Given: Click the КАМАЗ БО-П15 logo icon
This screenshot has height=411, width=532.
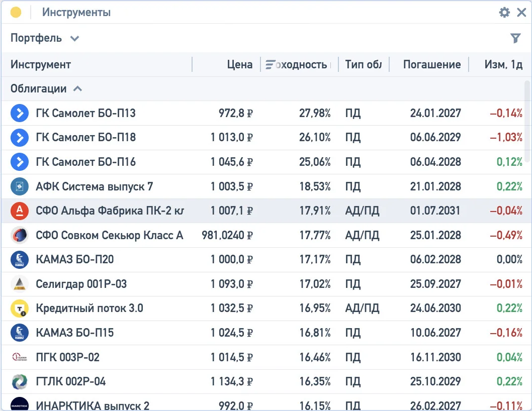Looking at the screenshot, I should click(x=19, y=333).
